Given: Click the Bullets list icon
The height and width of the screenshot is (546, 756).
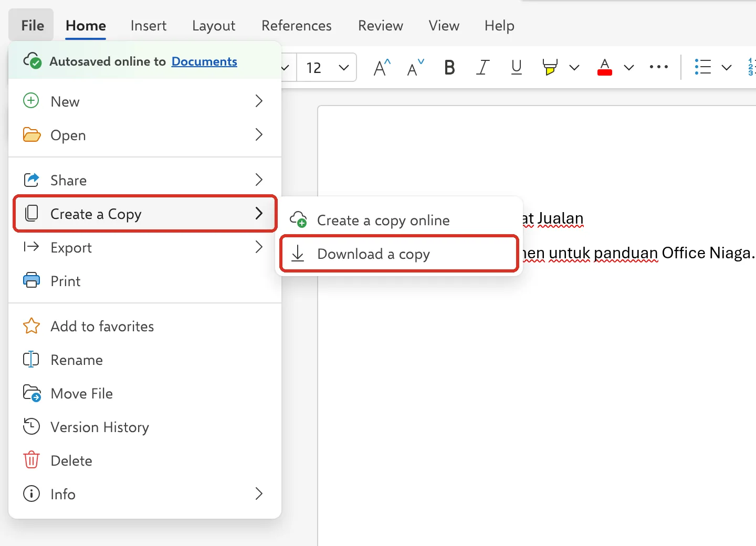Looking at the screenshot, I should [x=702, y=67].
